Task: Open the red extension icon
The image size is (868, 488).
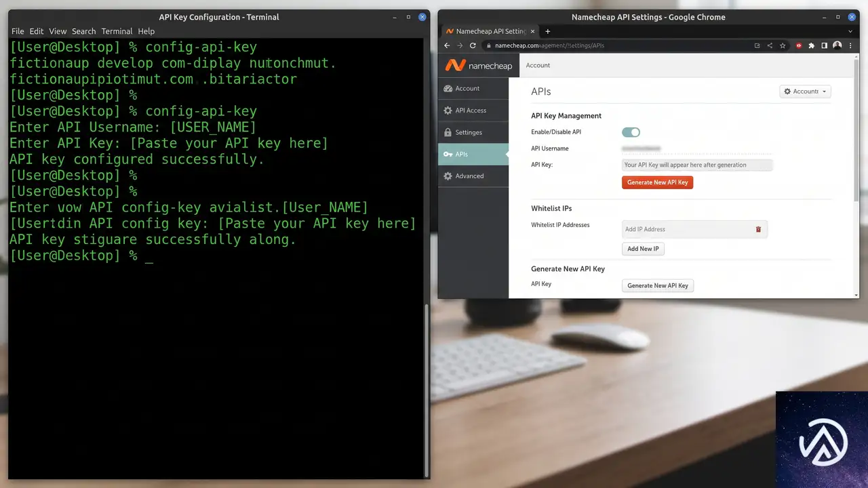Action: coord(799,45)
